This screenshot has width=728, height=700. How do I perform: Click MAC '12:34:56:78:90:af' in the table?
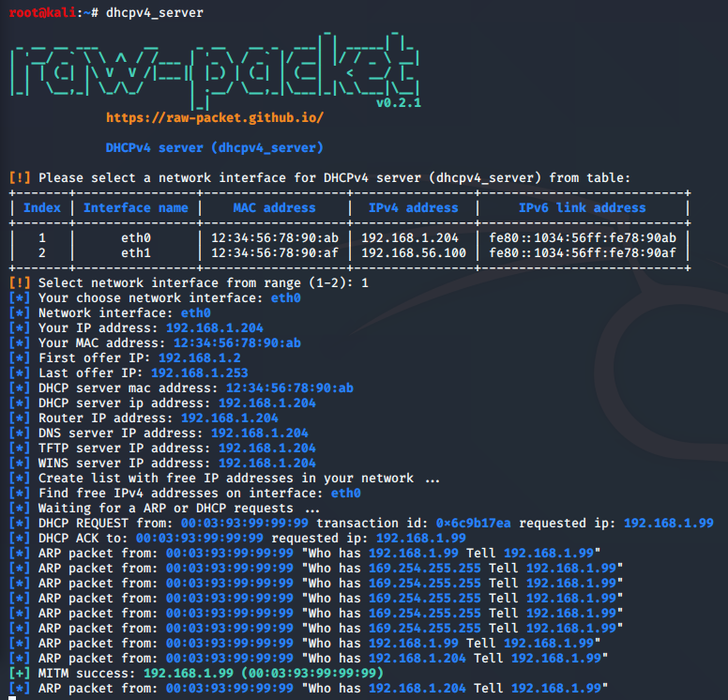(275, 252)
